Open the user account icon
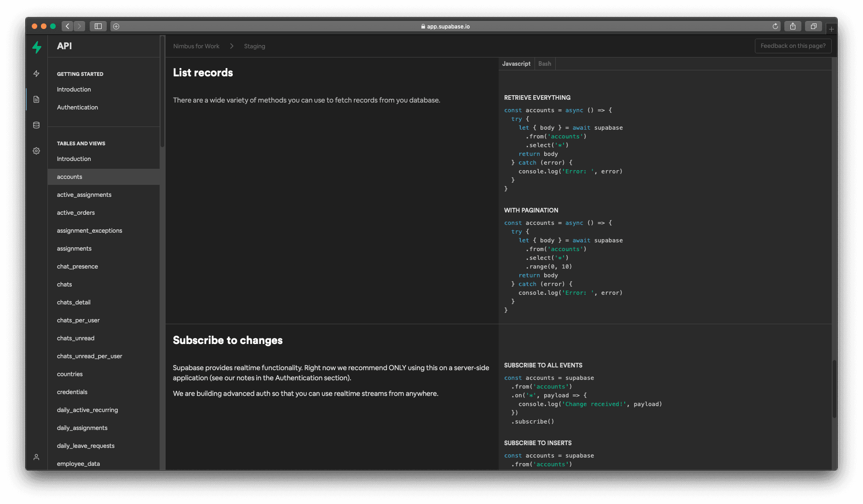 click(x=36, y=457)
